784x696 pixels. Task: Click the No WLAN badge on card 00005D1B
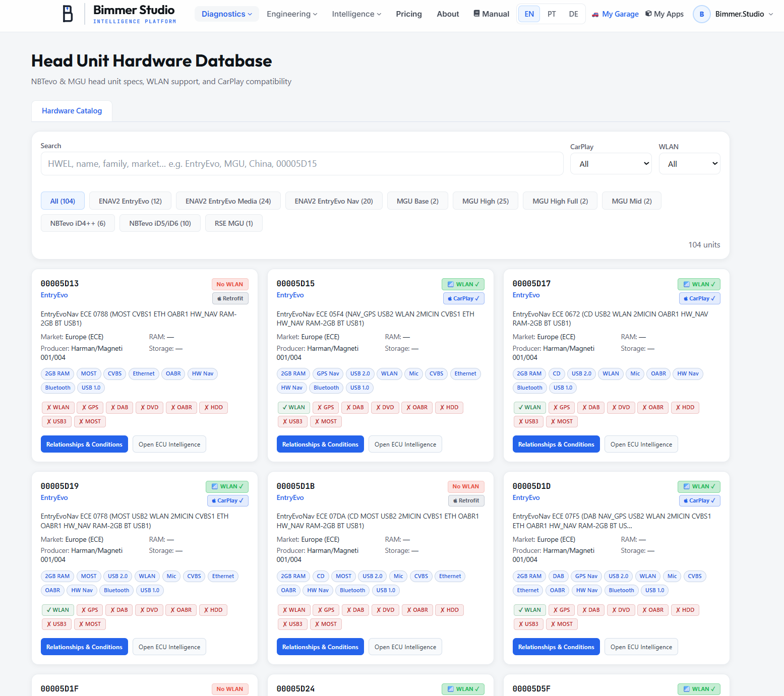pos(466,486)
